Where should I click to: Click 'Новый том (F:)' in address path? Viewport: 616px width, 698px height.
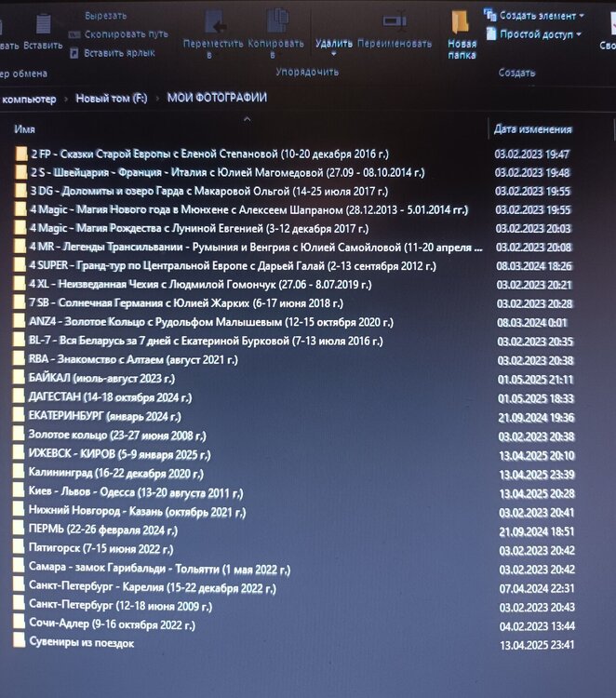[113, 98]
